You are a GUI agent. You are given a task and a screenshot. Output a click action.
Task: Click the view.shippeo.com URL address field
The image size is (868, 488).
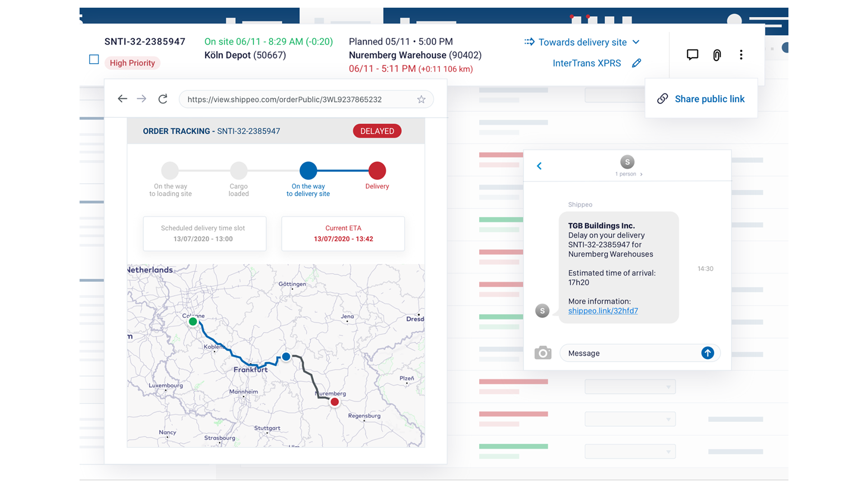click(306, 99)
